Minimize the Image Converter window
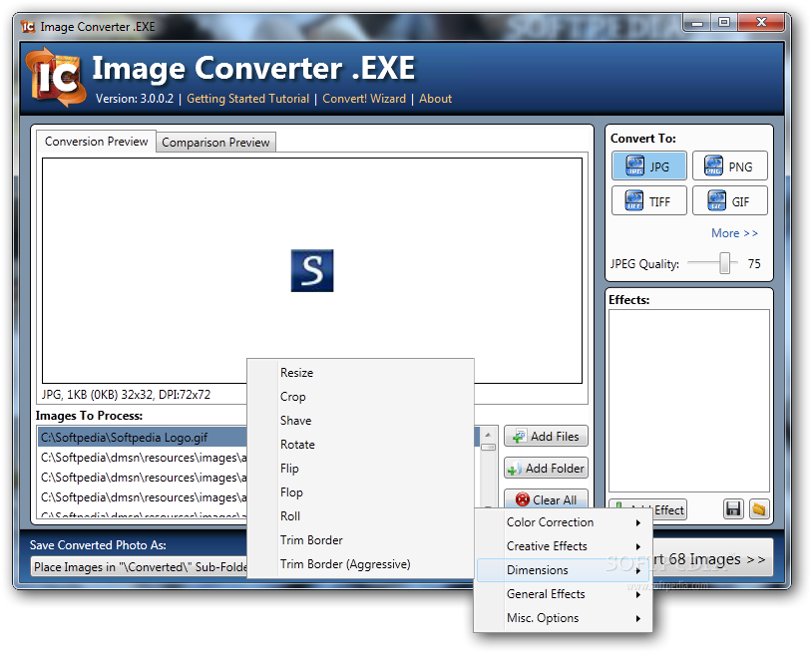Screen dimensions: 812x653 click(x=697, y=23)
